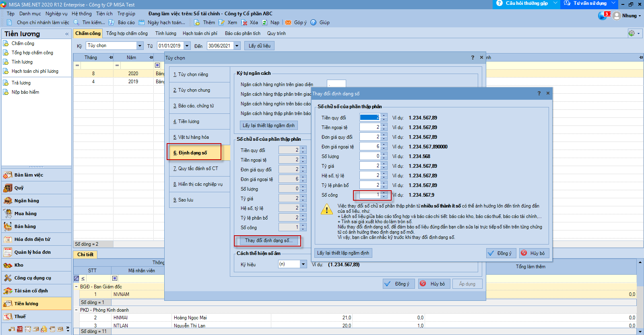This screenshot has width=644, height=335.
Task: Click the Số lượng value field in front dialog
Action: 370,156
